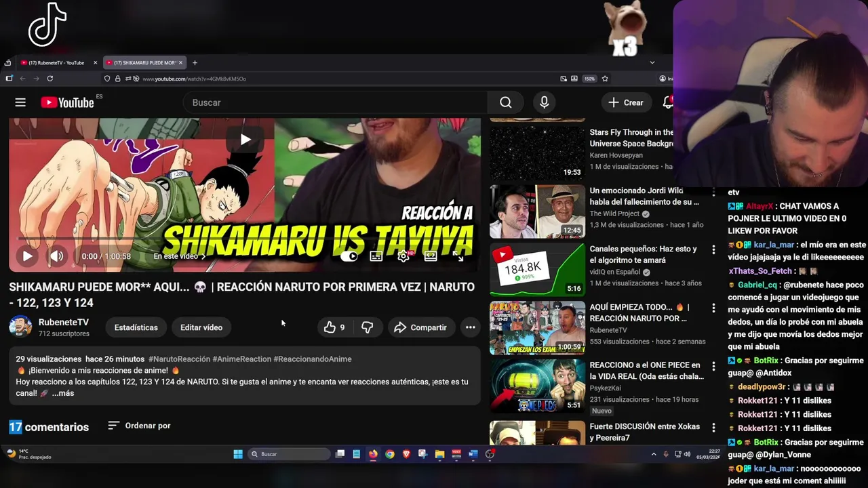This screenshot has height=488, width=868.
Task: Click the search magnifier button
Action: tap(505, 102)
